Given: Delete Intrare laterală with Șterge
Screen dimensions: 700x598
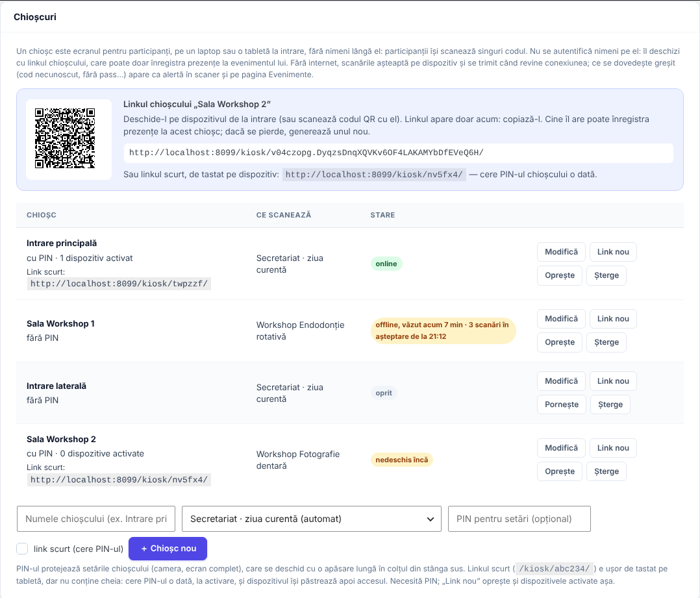Looking at the screenshot, I should tap(610, 405).
